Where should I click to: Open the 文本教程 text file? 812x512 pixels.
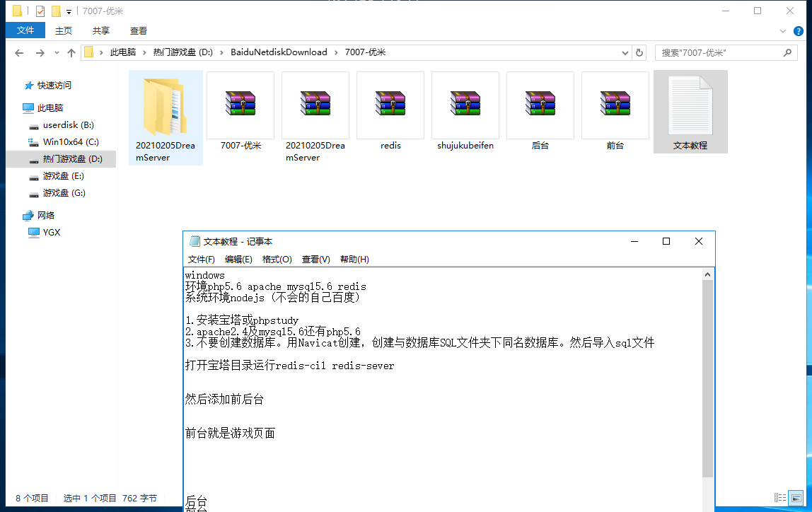coord(690,106)
